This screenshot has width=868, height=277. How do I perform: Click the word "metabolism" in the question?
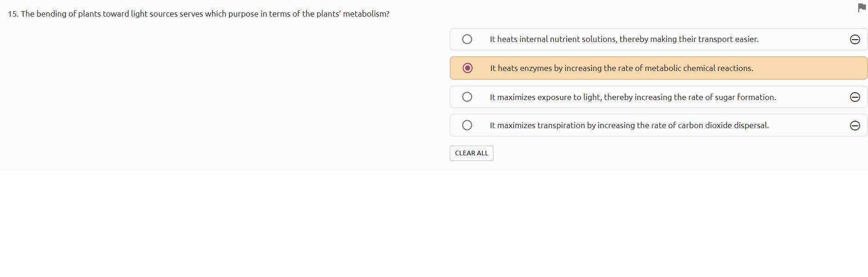coord(364,14)
